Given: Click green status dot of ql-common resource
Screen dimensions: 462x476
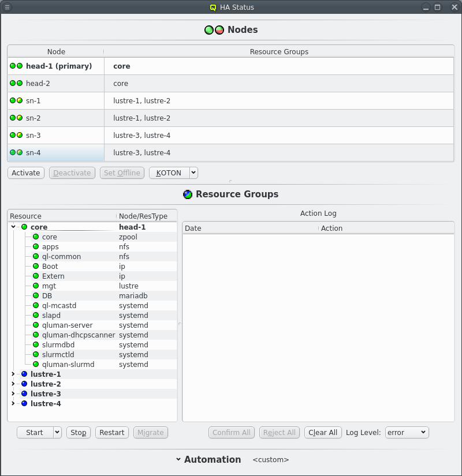Looking at the screenshot, I should pos(36,256).
